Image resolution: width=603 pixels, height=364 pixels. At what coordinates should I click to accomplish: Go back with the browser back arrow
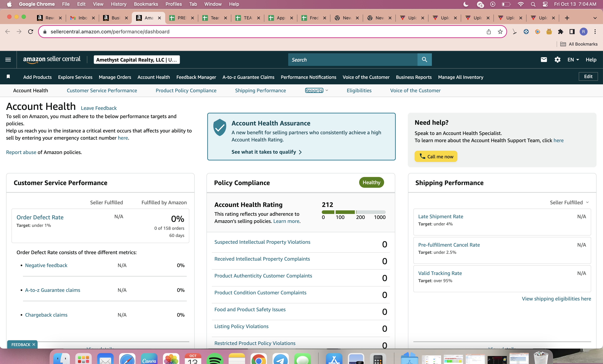8,32
